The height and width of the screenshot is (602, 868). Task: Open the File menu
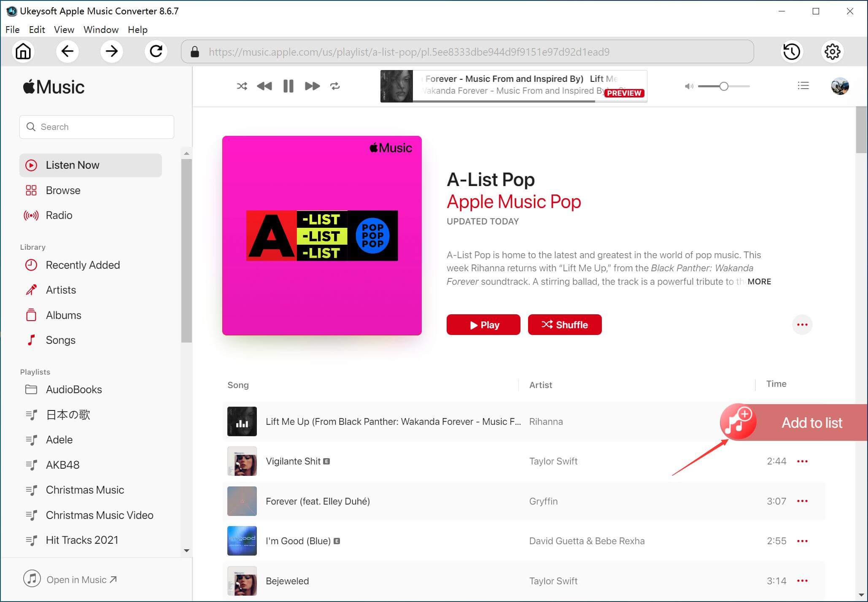(12, 29)
